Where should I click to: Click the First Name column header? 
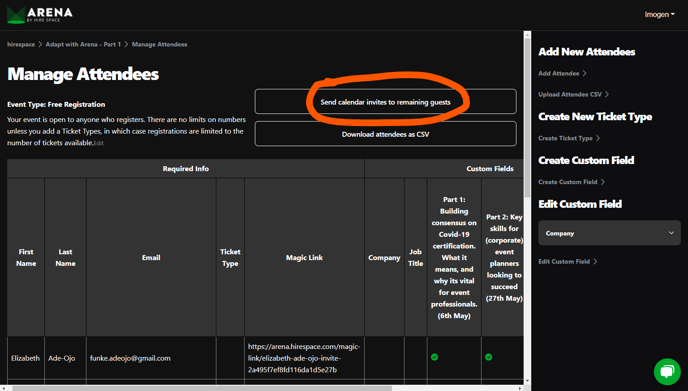click(26, 258)
